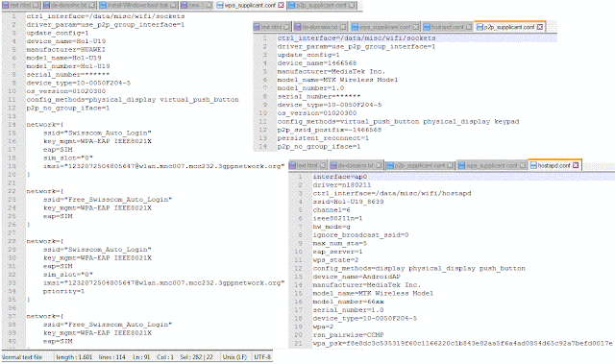Viewport: 615px width, 364px height.
Task: Click file icon on bottom-right p2p_supplicant.conf tab
Action: point(390,165)
